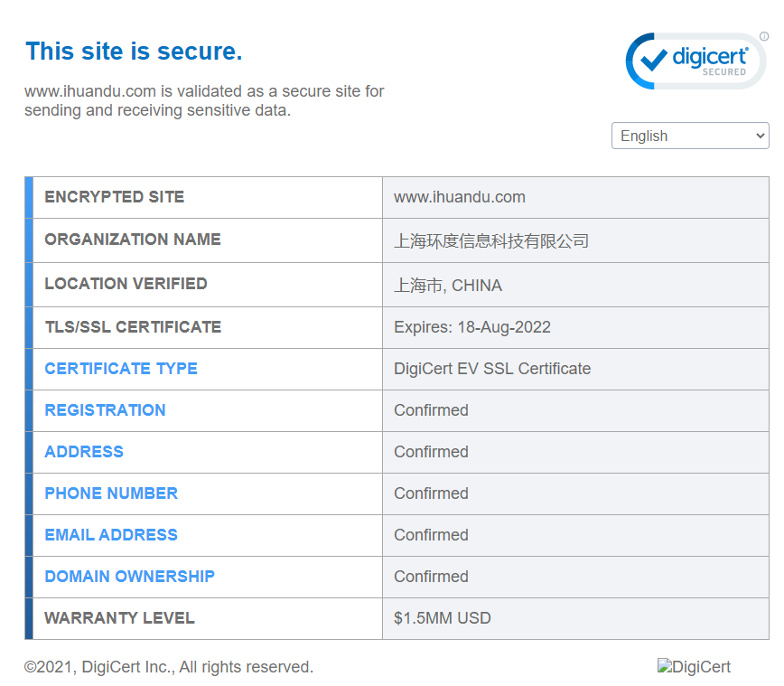
Task: Select 'DigiCert EV SSL Certificate' value
Action: (x=492, y=369)
